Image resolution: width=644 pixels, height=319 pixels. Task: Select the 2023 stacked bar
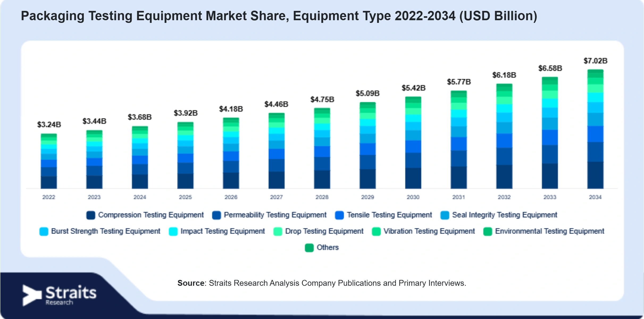pos(94,159)
